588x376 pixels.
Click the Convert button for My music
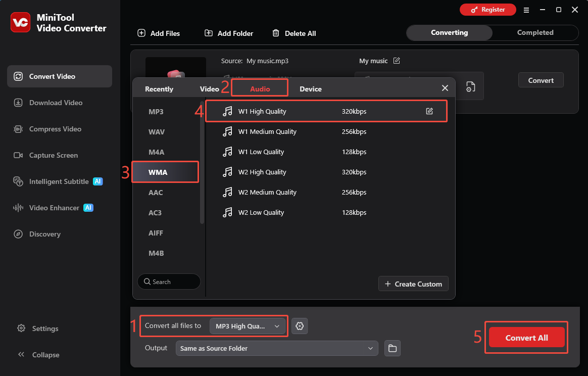[x=541, y=80]
